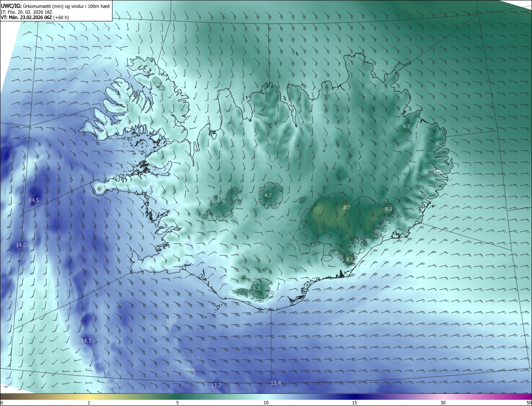Viewport: 532px width, 406px height.
Task: Click the 4.7 value label in East Iceland
Action: [406, 126]
